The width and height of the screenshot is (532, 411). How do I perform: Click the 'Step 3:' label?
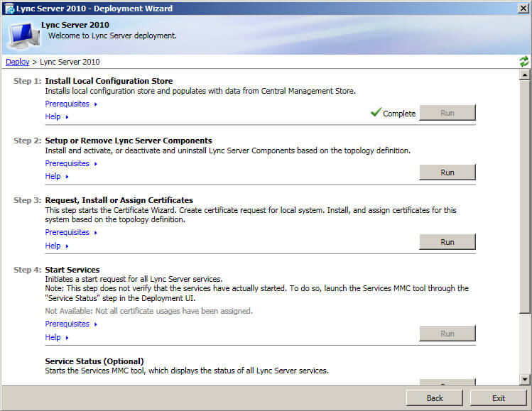point(27,200)
